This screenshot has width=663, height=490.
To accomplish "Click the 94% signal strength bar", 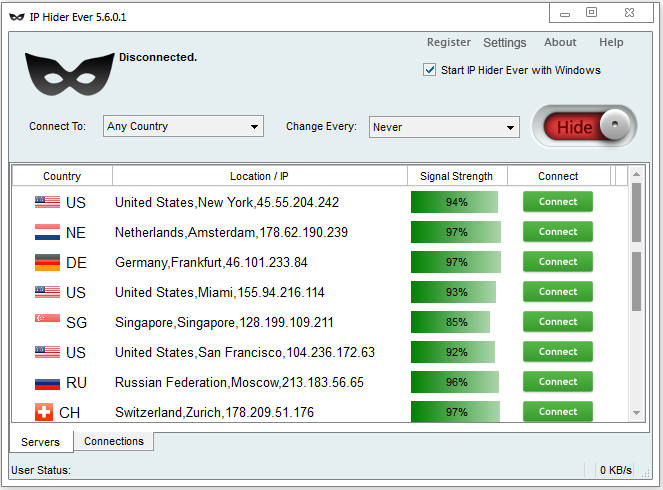I will tap(454, 202).
